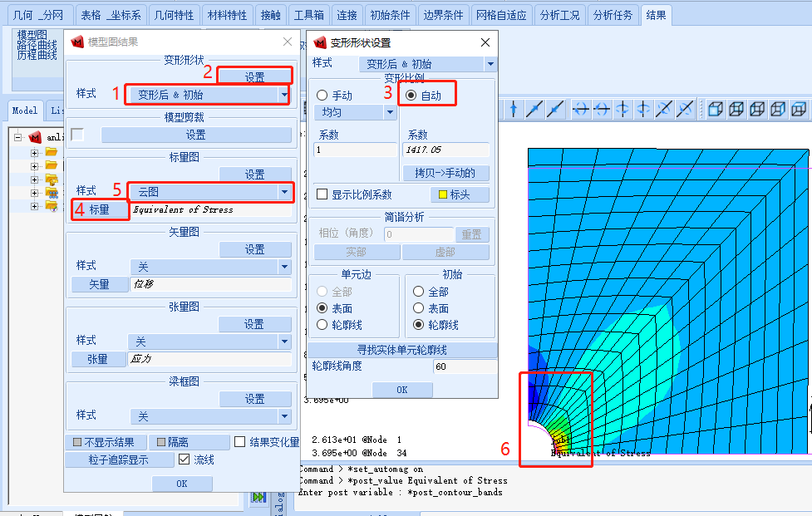
Task: Open the 变形形状 样式 dropdown in 模型图结果
Action: (285, 95)
